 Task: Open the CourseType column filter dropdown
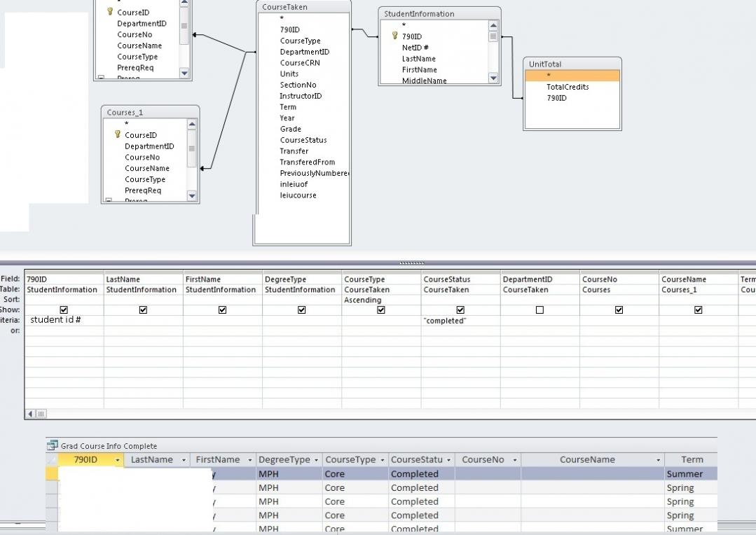[x=383, y=460]
